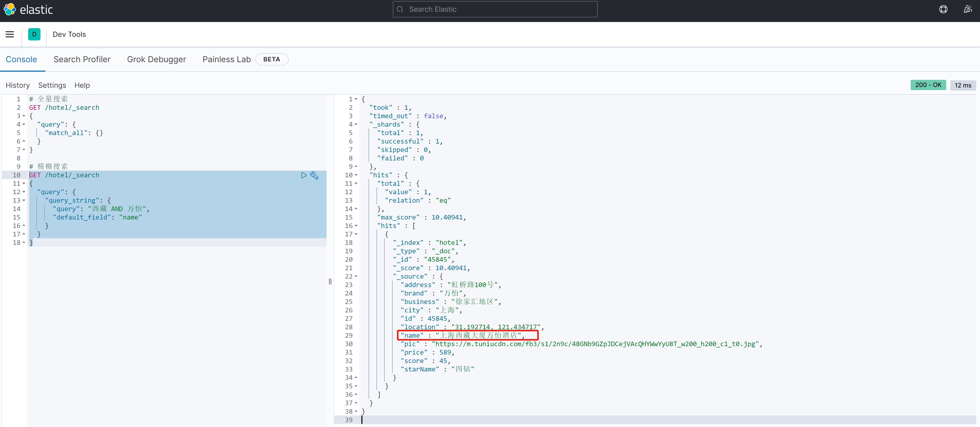Image resolution: width=980 pixels, height=427 pixels.
Task: Click the green D space avatar
Action: [34, 34]
